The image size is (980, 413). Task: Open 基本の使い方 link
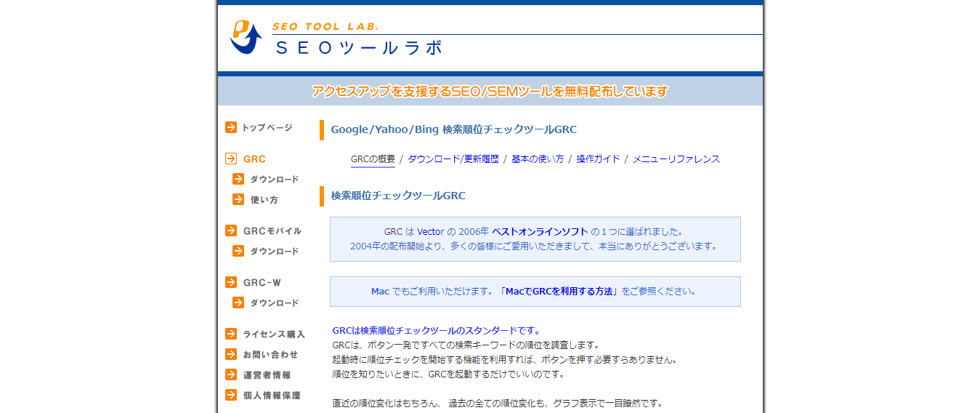click(x=538, y=159)
